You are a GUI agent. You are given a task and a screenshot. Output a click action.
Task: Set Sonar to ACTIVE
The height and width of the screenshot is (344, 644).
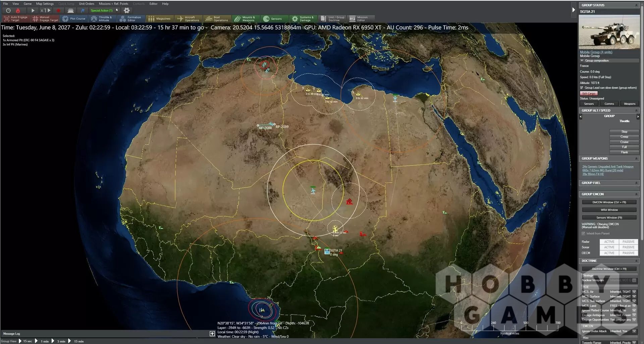[609, 248]
